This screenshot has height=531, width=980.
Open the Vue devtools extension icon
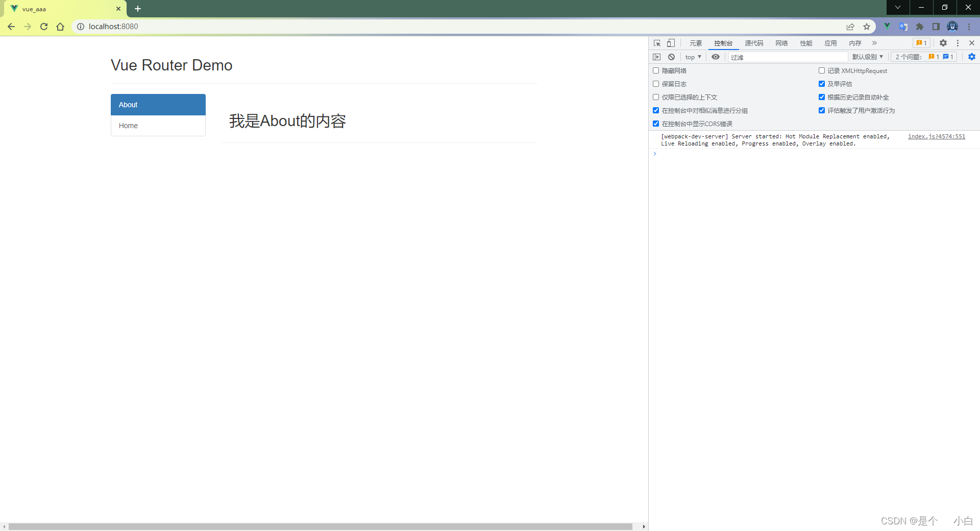[887, 27]
